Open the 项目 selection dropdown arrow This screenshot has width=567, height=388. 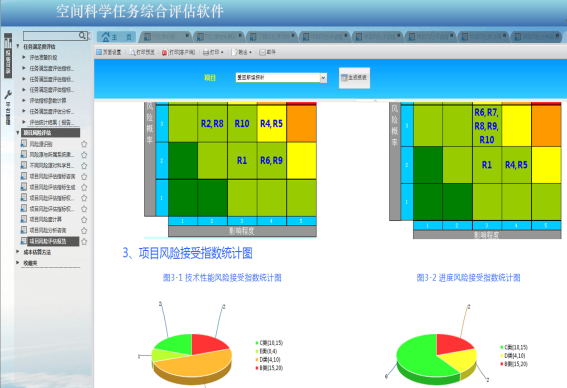324,77
